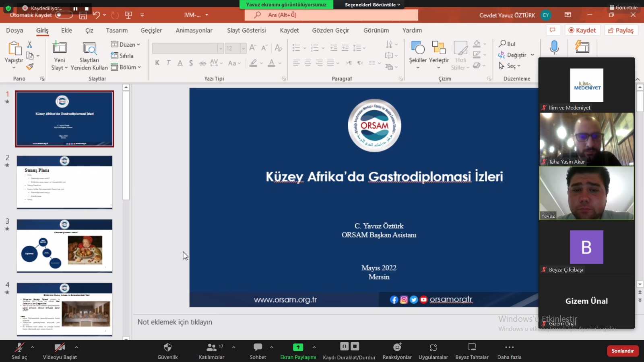Click the Comments speech bubble icon

pos(553,30)
